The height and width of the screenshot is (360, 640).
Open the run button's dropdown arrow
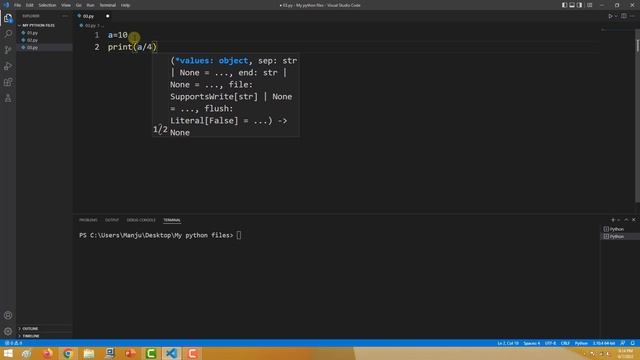(616, 16)
